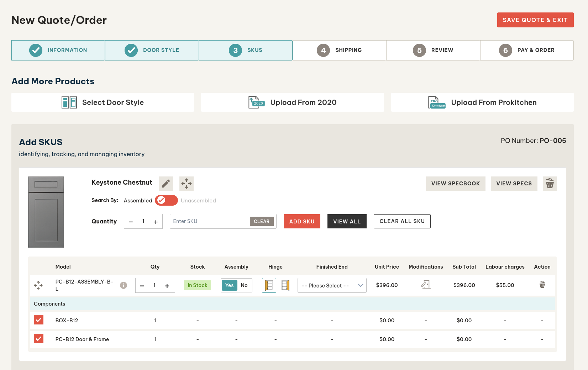Screen dimensions: 588x370
Task: Edit the Keystone Chestnut door style
Action: click(166, 184)
